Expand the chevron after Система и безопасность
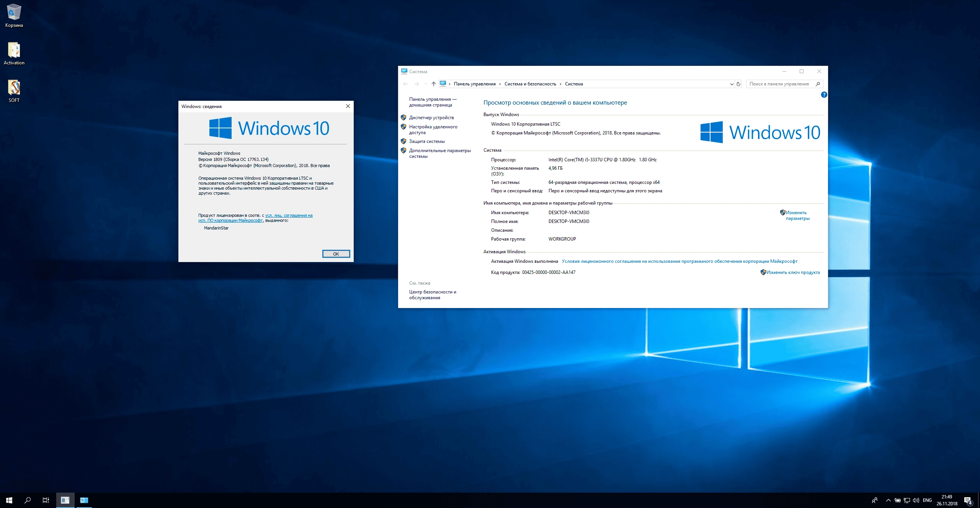 (x=560, y=84)
